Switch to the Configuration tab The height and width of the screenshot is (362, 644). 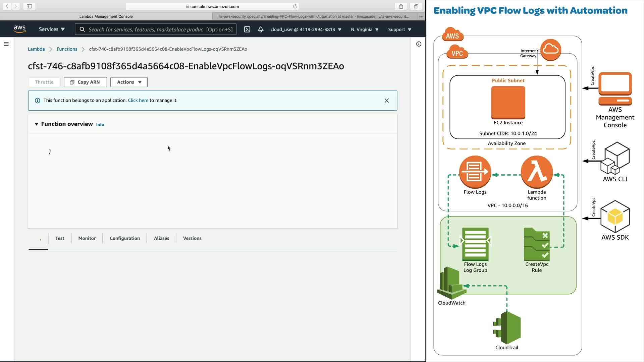(125, 238)
